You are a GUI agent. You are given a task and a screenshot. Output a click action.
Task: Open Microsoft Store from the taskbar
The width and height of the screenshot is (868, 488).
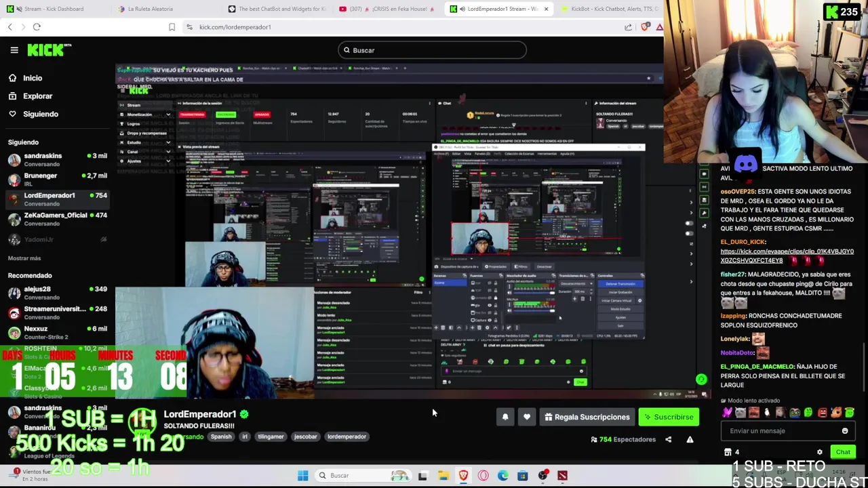[523, 476]
